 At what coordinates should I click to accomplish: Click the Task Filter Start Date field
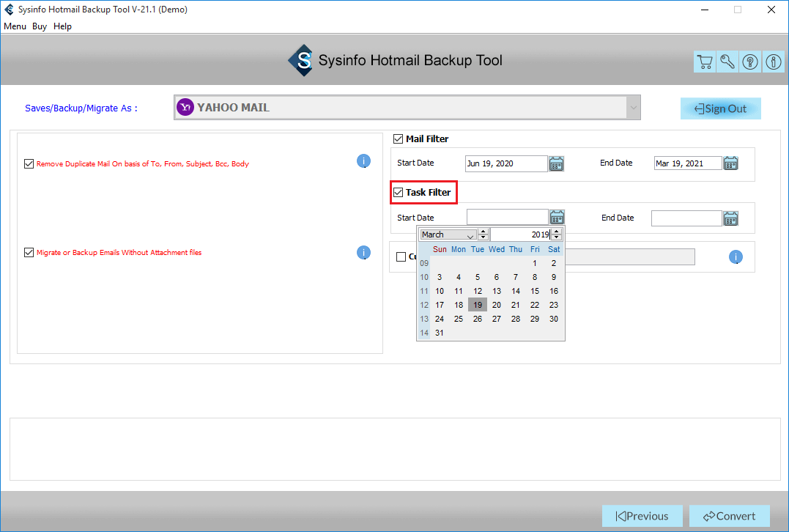[x=507, y=217]
